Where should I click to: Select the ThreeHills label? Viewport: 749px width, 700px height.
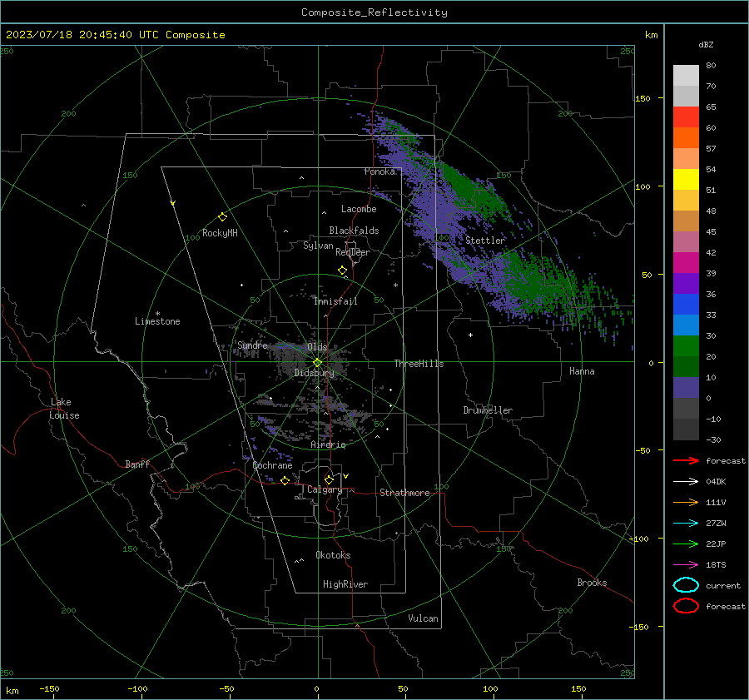pyautogui.click(x=419, y=364)
